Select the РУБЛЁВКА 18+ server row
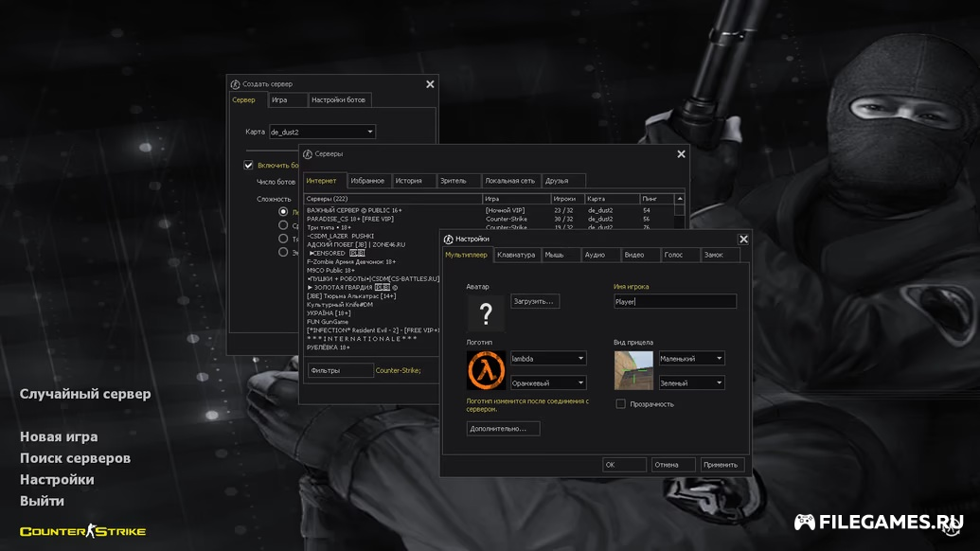This screenshot has width=980, height=551. 372,347
